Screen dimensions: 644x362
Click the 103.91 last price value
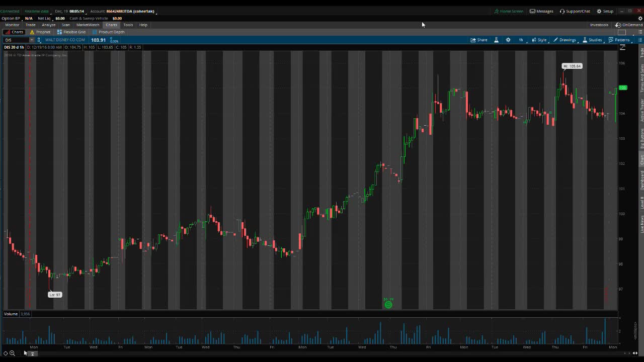click(98, 40)
